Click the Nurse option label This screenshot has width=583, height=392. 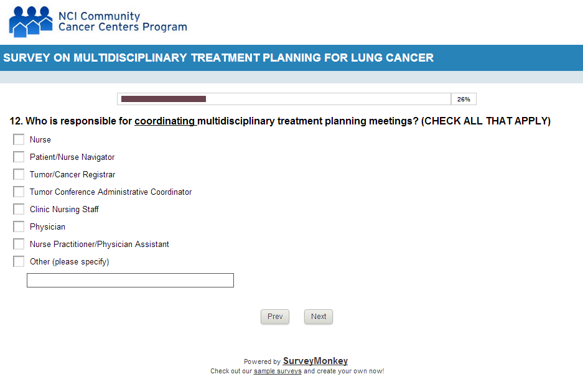click(40, 140)
